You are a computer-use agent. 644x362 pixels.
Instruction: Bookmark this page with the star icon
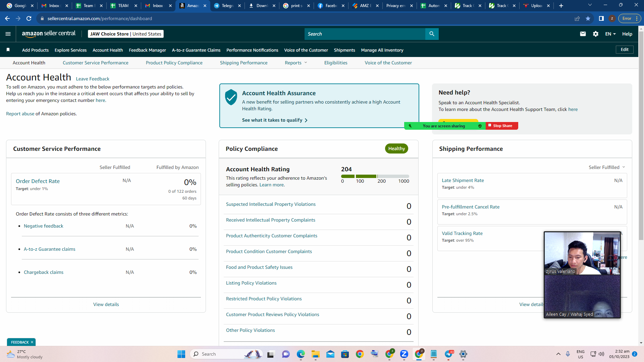[x=588, y=18]
